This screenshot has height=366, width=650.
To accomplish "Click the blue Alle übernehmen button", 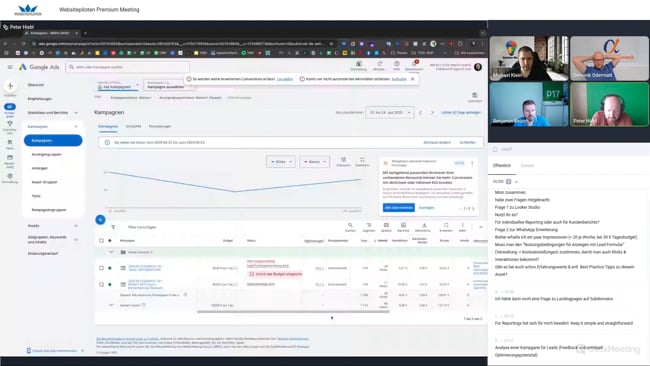I will coord(399,207).
